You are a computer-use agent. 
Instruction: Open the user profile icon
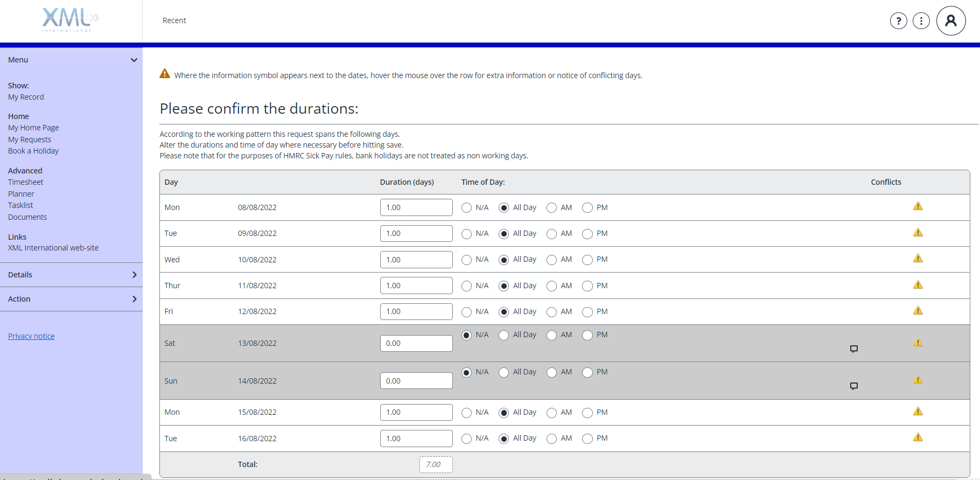click(x=951, y=21)
